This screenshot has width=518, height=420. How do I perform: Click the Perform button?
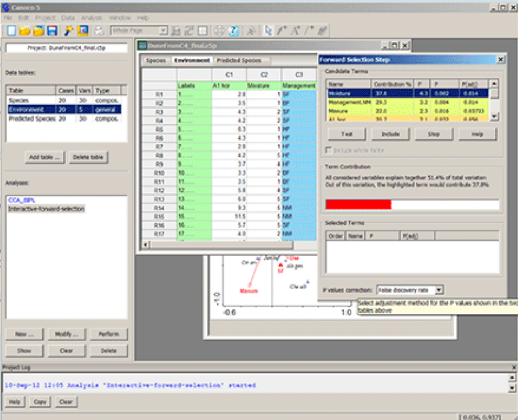(x=109, y=334)
